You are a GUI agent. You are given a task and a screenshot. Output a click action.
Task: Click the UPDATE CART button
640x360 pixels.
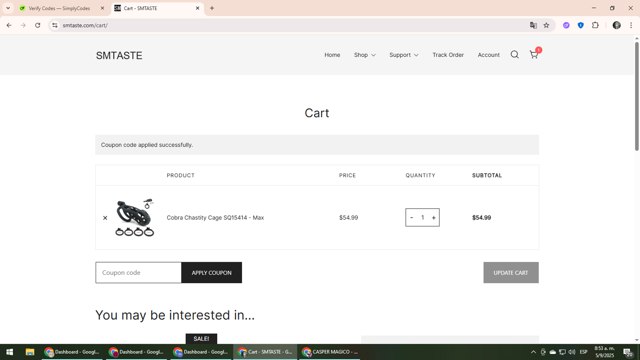point(511,273)
